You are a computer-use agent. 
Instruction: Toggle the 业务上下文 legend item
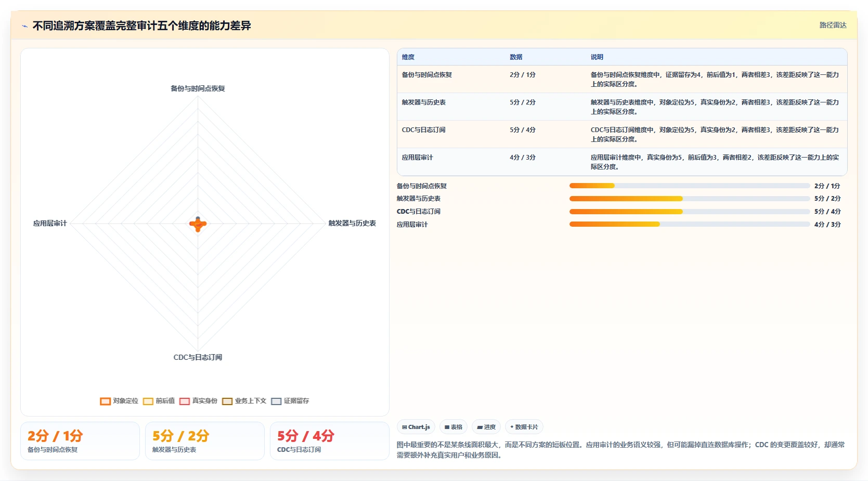tap(244, 401)
